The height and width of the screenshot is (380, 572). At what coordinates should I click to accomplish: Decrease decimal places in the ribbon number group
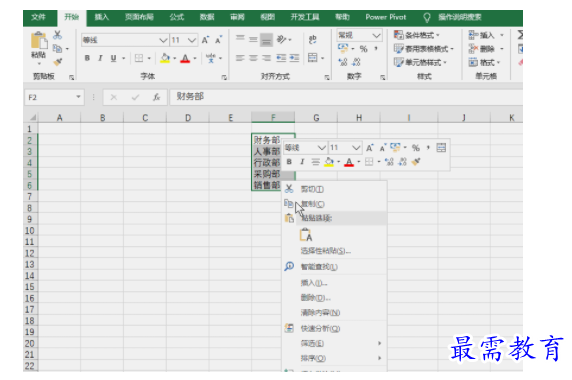pos(356,62)
